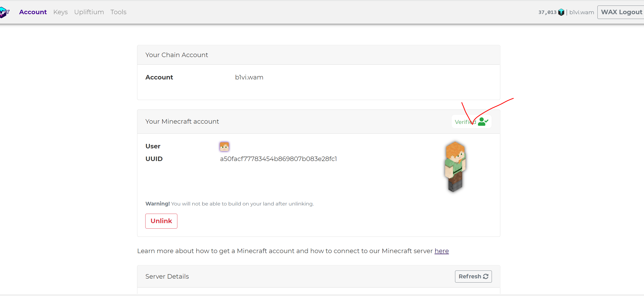Click the b1vi.wam chain account value

pos(249,77)
